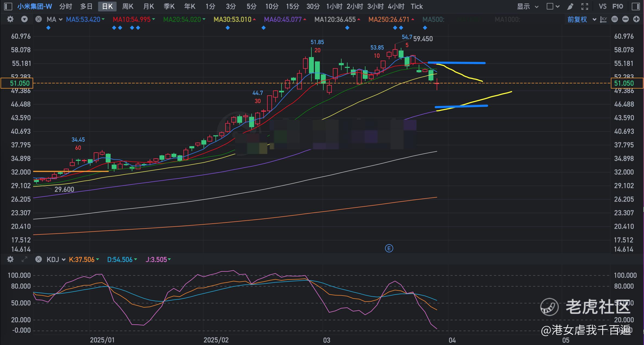Switch to the 分时 intraday tab

(x=66, y=7)
